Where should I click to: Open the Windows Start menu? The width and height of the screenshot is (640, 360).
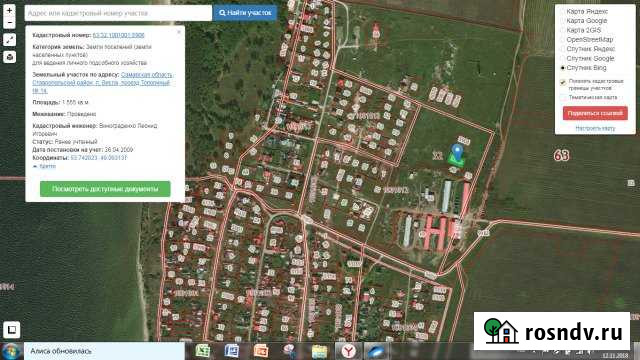click(11, 351)
